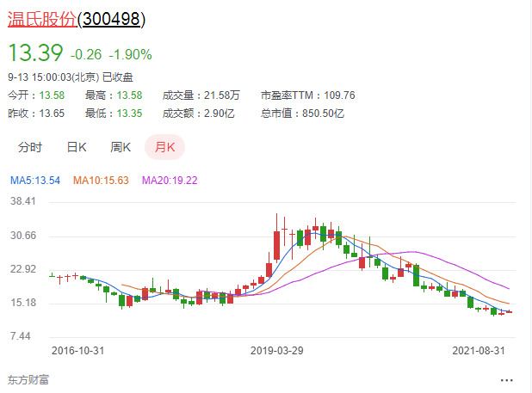Viewport: 532px width, 393px height.
Task: Click the 最高 13.58 value
Action: (x=129, y=95)
